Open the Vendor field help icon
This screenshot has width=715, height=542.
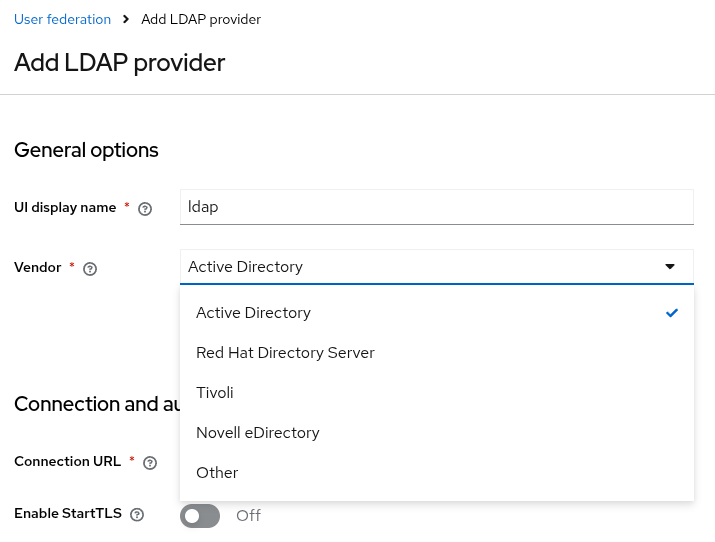(x=90, y=268)
